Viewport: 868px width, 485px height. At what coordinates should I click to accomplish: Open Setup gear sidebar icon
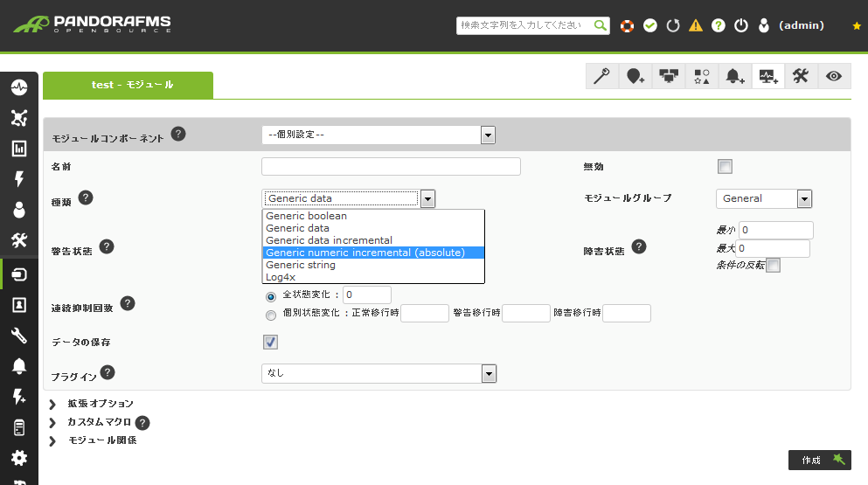point(19,458)
